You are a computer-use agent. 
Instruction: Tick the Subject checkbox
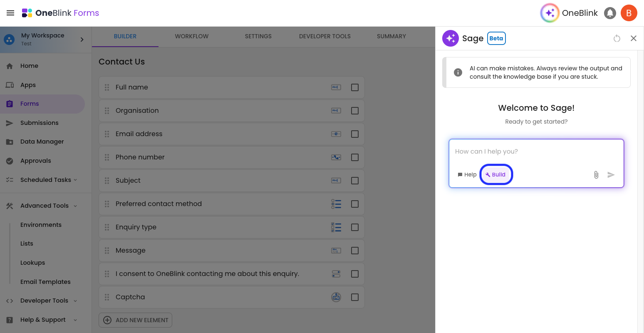coord(355,181)
